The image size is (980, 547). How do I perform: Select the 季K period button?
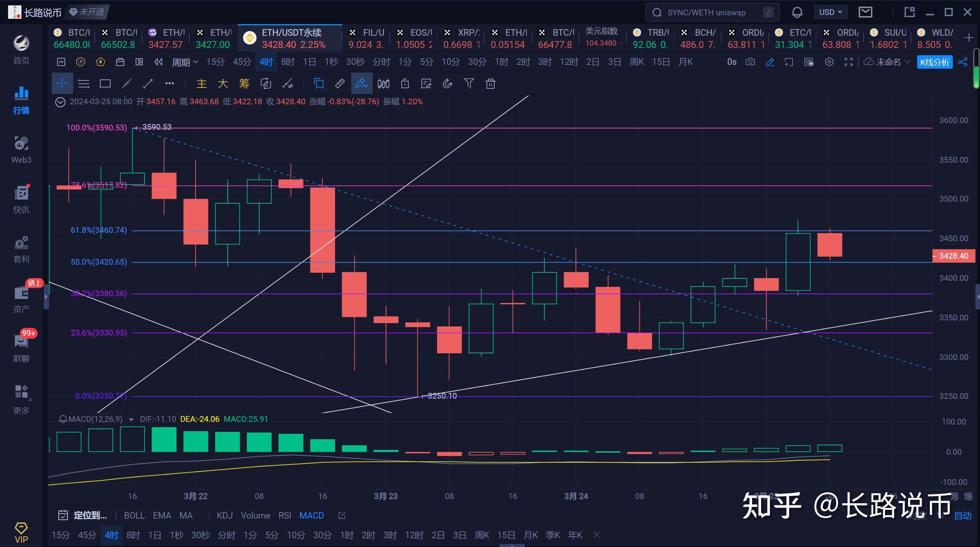(x=552, y=535)
